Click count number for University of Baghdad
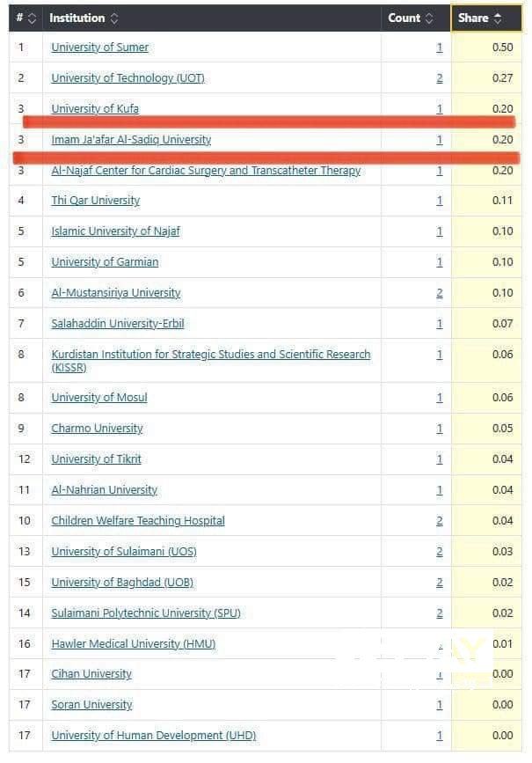532x763 pixels. 440,583
